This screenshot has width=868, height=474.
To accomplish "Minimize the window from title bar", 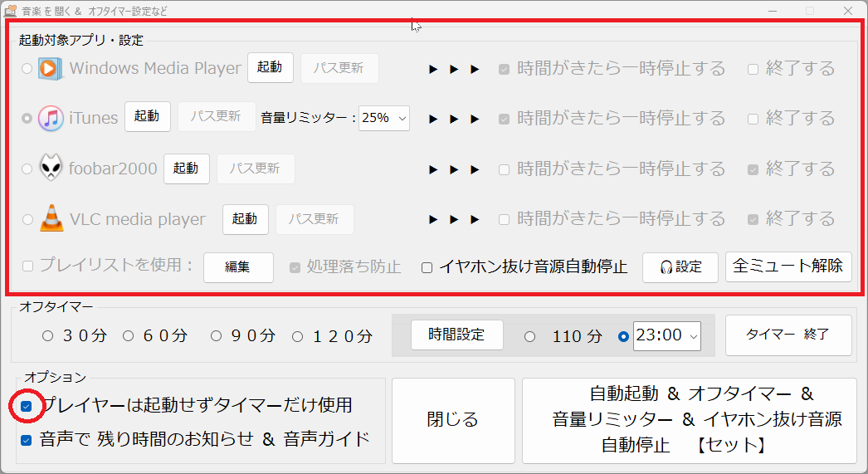I will [773, 11].
